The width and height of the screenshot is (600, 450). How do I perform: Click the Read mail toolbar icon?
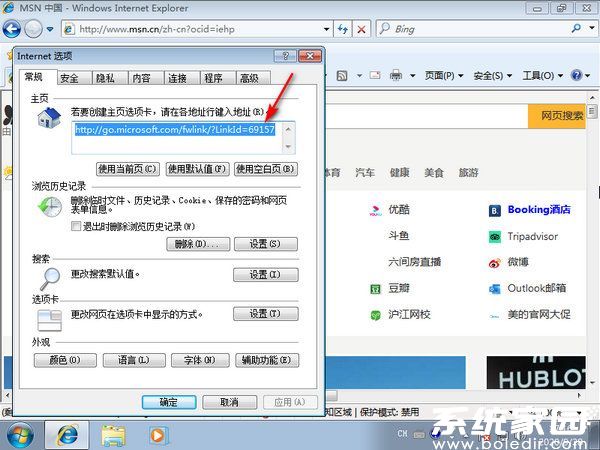[x=375, y=75]
